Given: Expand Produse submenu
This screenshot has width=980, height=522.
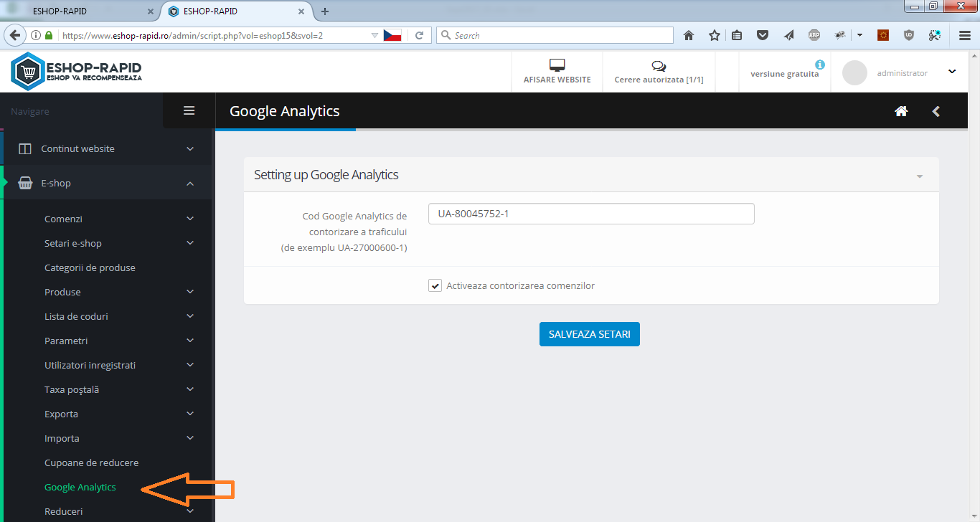Looking at the screenshot, I should coord(190,292).
